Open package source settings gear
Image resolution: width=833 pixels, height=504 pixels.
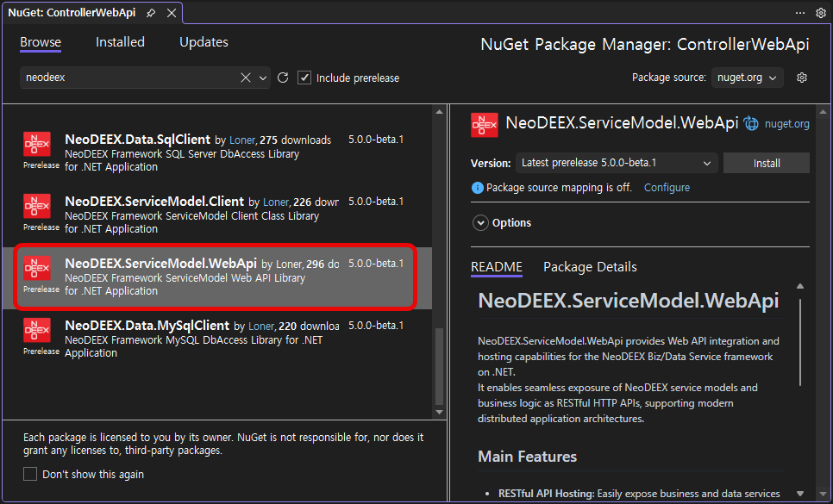point(802,78)
